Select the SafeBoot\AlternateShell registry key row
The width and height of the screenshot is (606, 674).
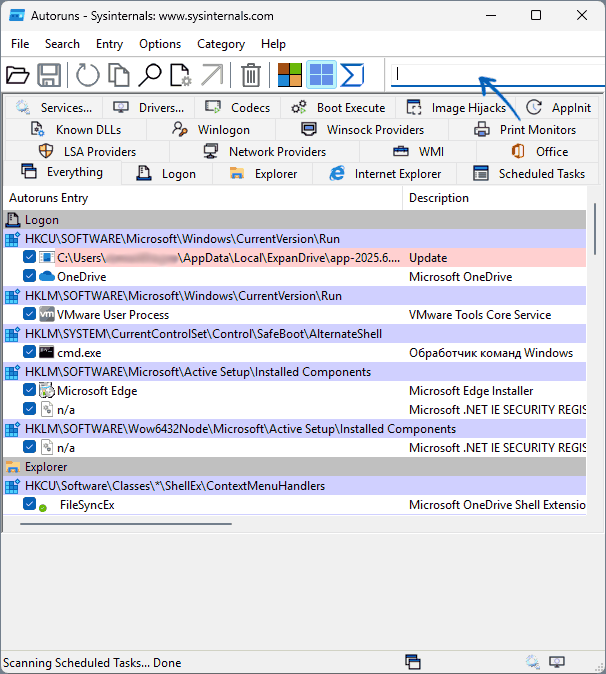pos(295,334)
